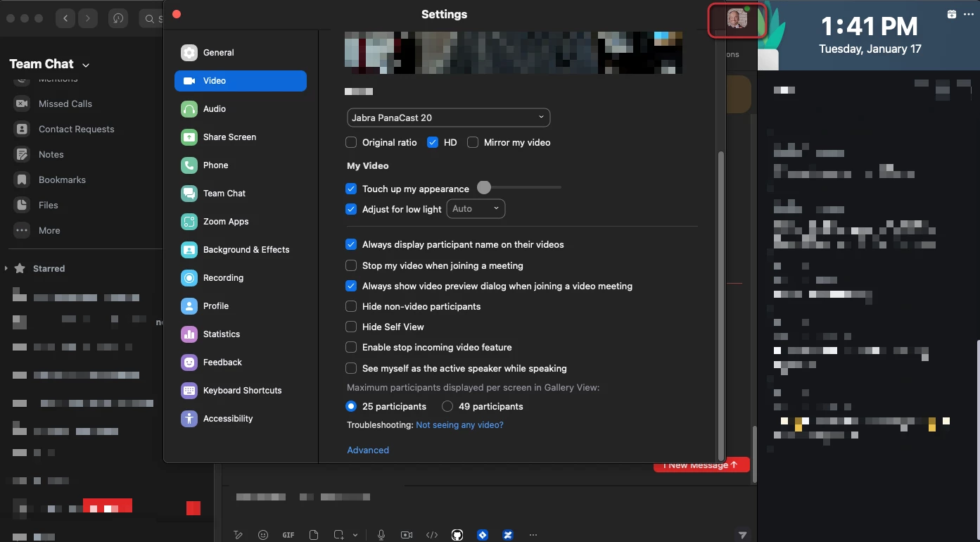The width and height of the screenshot is (980, 542).
Task: Check Enable stop incoming video feature
Action: pyautogui.click(x=351, y=347)
